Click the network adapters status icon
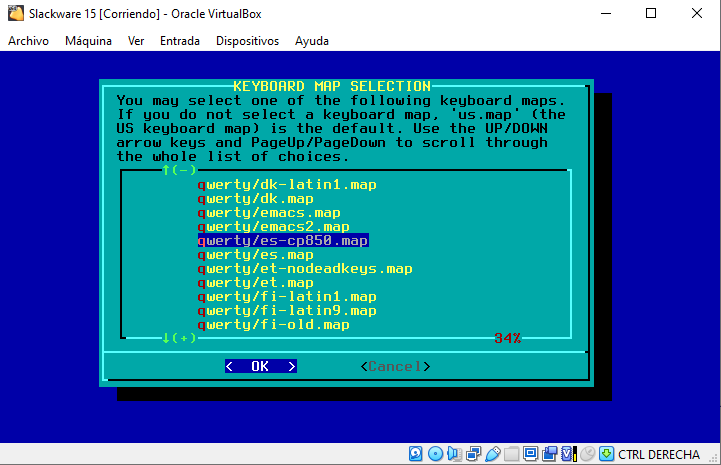721x465 pixels. point(474,454)
